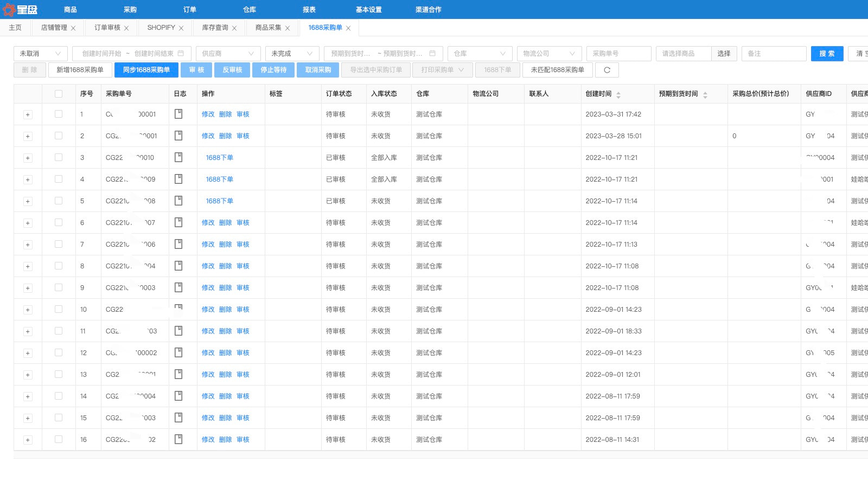The width and height of the screenshot is (868, 488).
Task: Check the checkbox for row 13
Action: tap(59, 374)
